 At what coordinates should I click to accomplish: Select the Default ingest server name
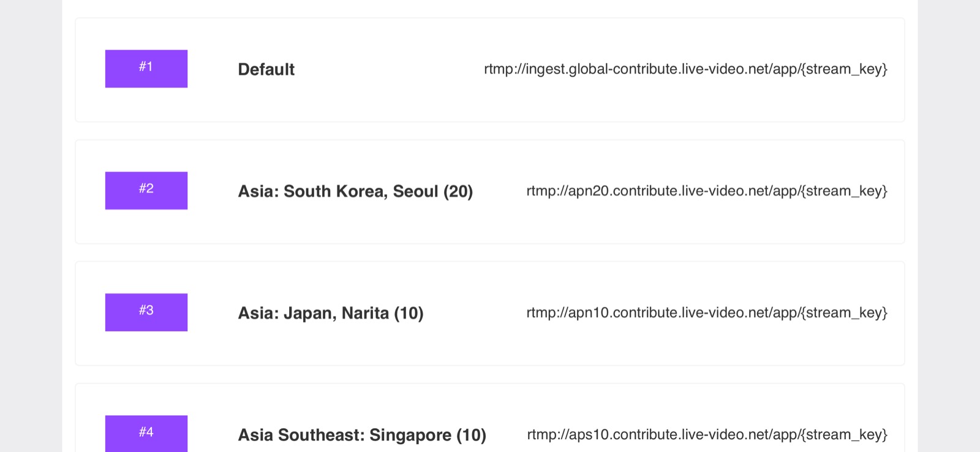pos(266,69)
